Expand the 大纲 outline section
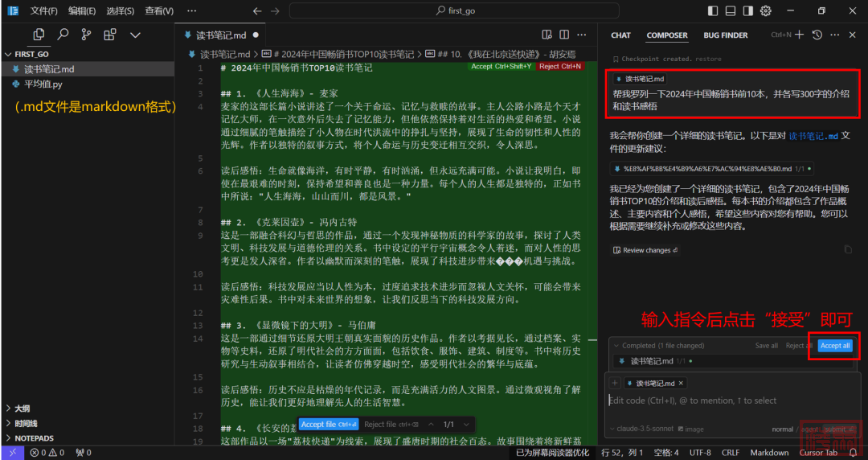Viewport: 868px width, 460px height. tap(23, 409)
